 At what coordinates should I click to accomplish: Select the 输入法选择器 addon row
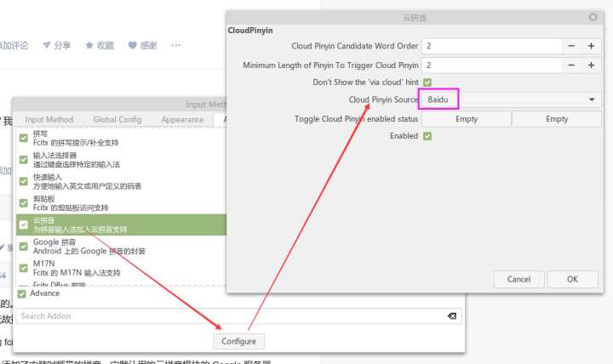(121, 159)
